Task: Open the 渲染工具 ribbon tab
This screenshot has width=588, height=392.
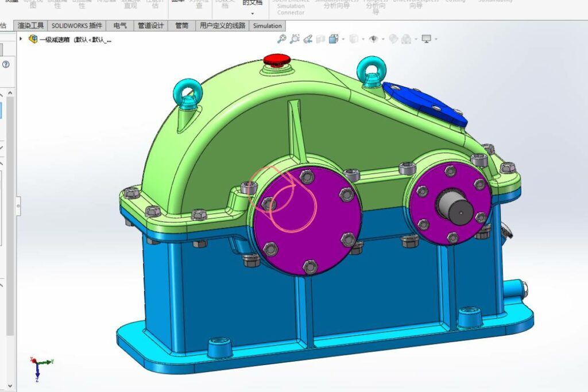Action: 31,25
